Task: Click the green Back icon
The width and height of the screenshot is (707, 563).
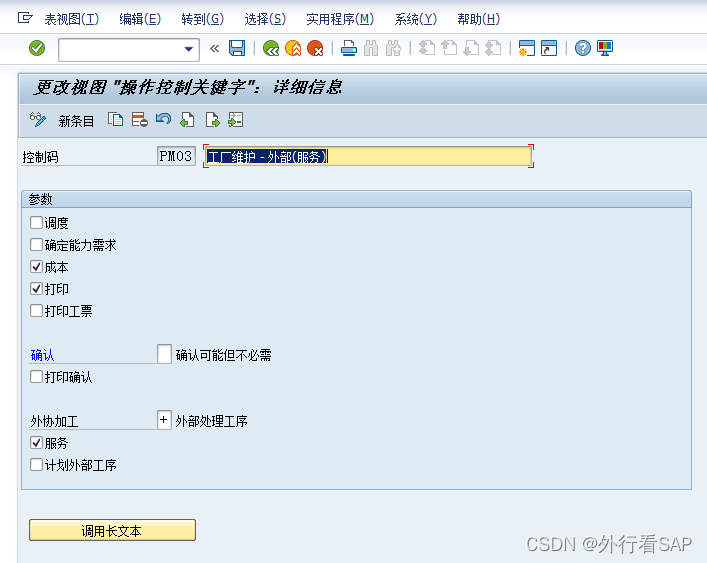Action: [x=271, y=48]
